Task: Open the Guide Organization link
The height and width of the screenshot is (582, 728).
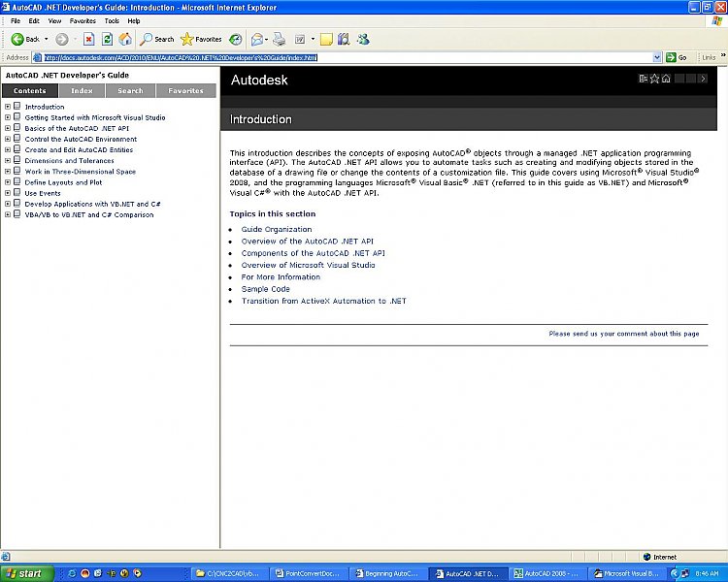Action: click(x=277, y=229)
